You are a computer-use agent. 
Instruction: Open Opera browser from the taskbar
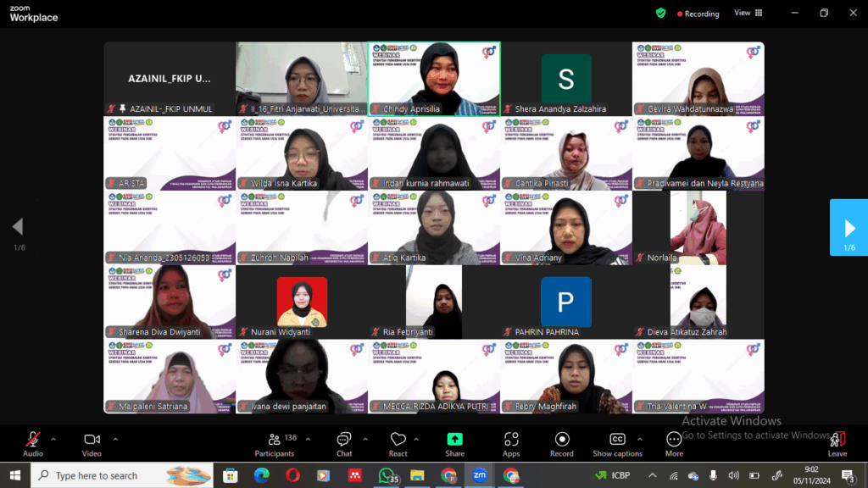pos(292,475)
